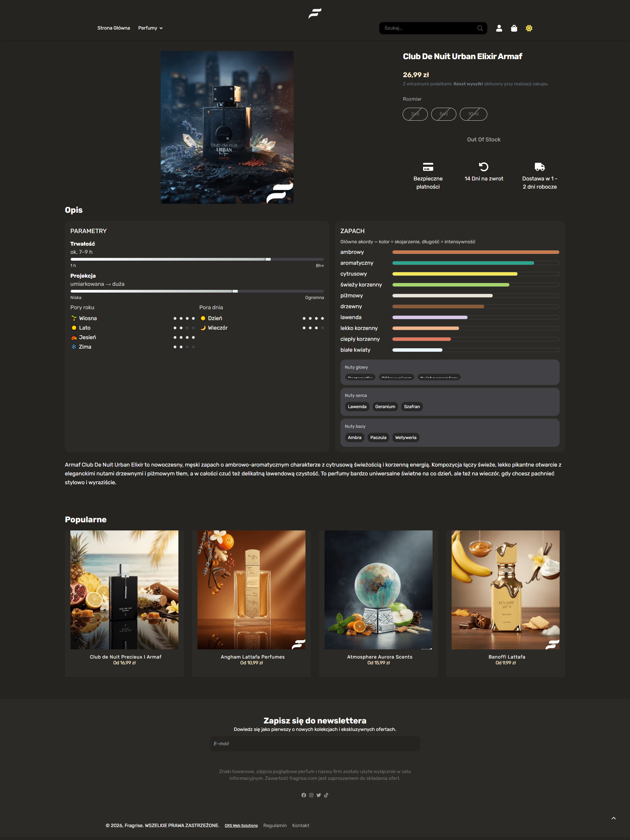The height and width of the screenshot is (840, 630).
Task: Select the 5ml size option
Action: point(443,114)
